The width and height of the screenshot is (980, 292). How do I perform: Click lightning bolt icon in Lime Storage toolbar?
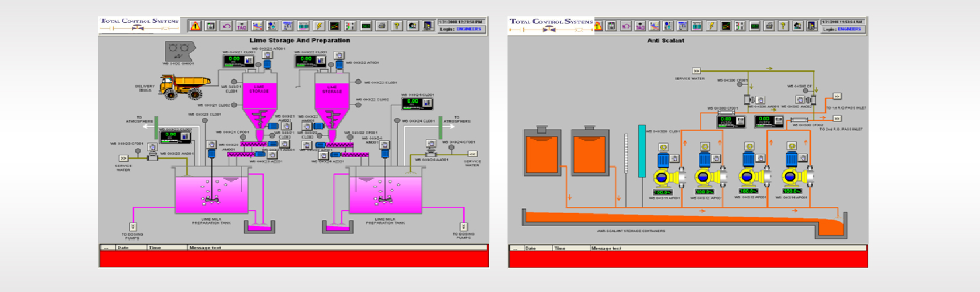pyautogui.click(x=318, y=26)
